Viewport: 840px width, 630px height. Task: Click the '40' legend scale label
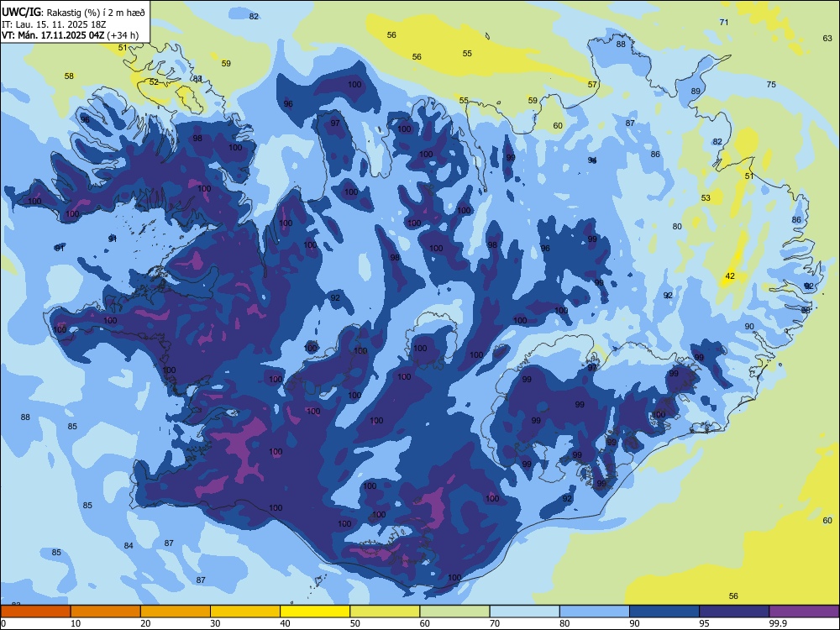285,623
